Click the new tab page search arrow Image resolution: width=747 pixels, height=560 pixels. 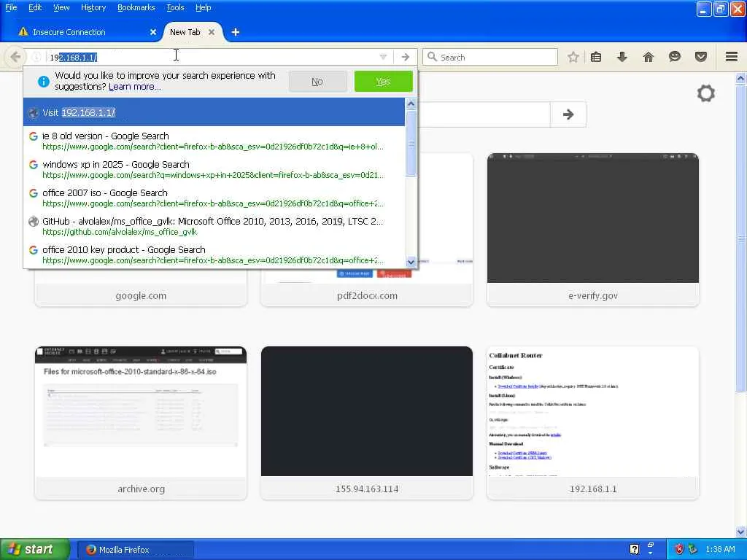click(x=568, y=114)
